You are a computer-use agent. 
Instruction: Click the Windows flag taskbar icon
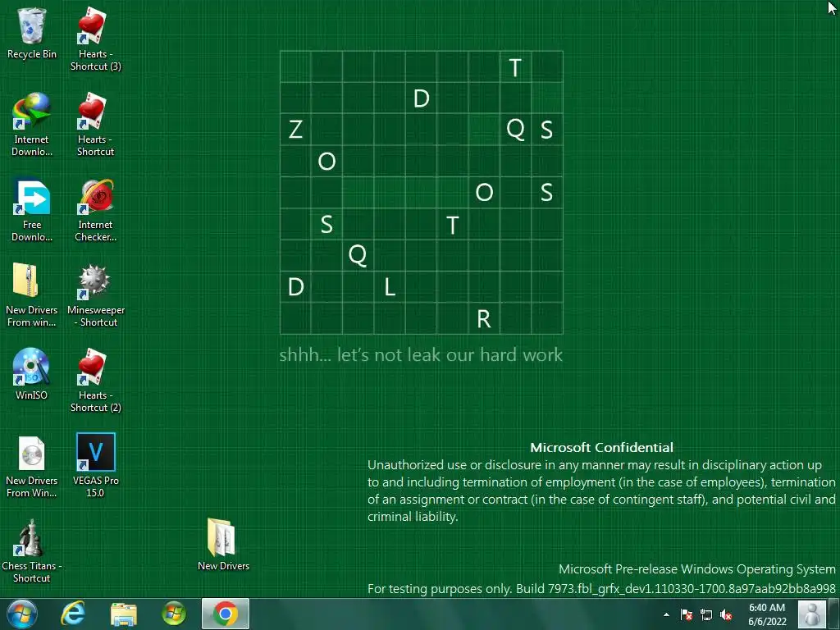174,614
